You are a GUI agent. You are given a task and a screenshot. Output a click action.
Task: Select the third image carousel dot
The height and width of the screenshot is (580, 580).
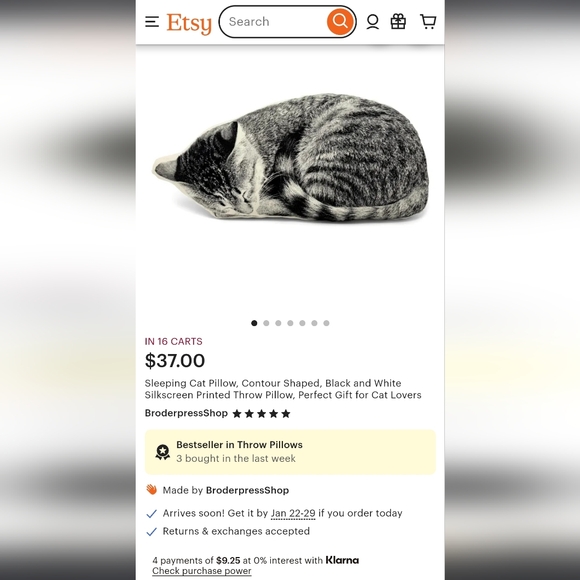(x=278, y=323)
